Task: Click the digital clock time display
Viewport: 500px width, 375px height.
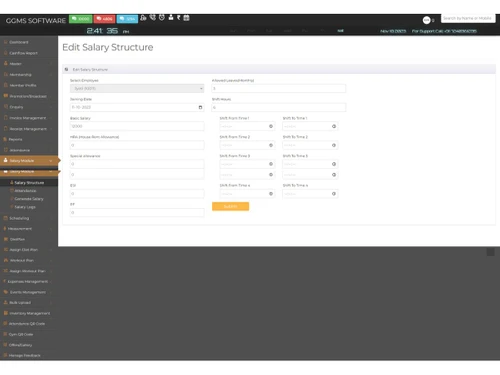Action: point(108,31)
